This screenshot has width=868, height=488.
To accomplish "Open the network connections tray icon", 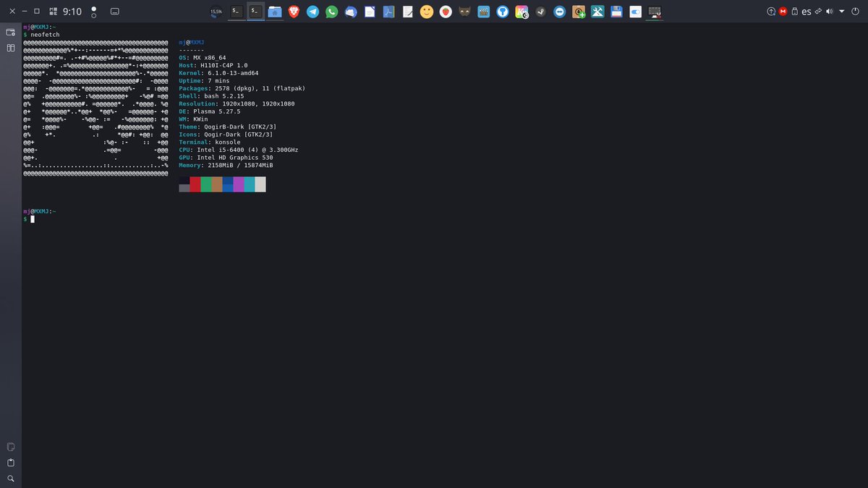I will point(818,12).
